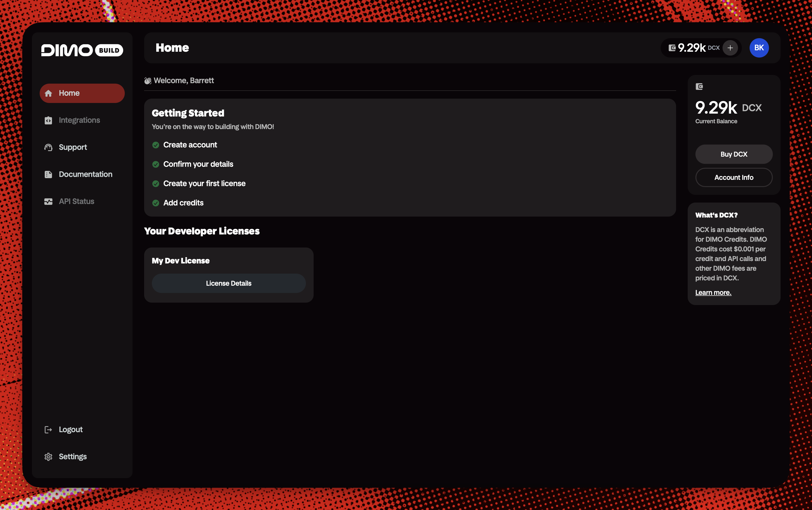
Task: Click the Confirm your details checkmark
Action: point(155,164)
